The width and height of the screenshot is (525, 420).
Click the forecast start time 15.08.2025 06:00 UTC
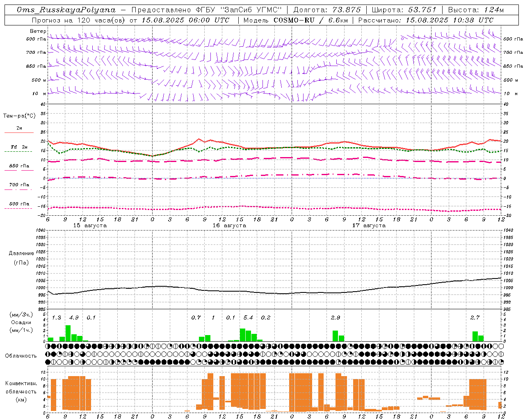185,20
